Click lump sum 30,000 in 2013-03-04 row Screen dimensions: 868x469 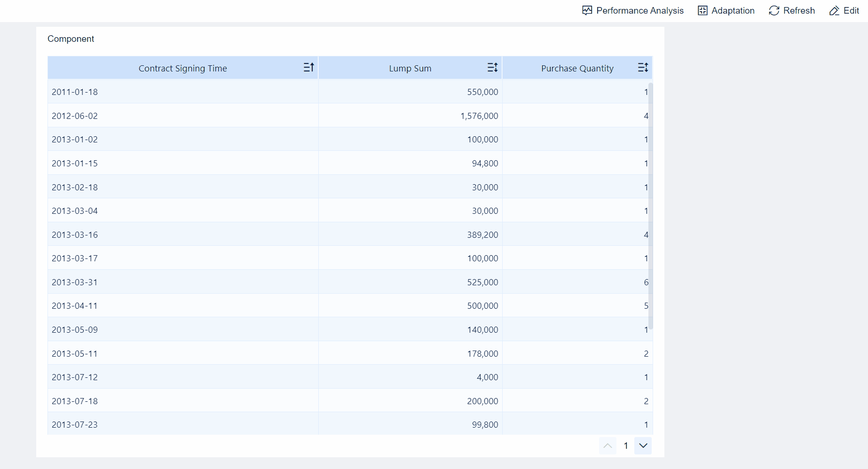pyautogui.click(x=485, y=211)
